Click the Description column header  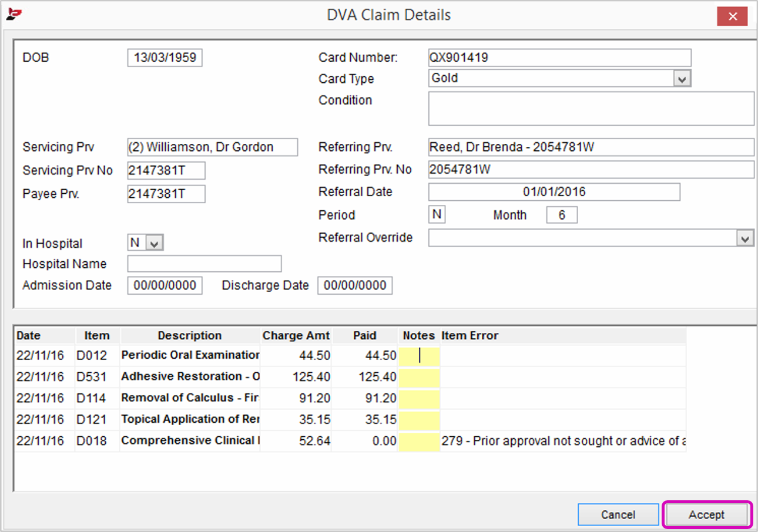190,336
